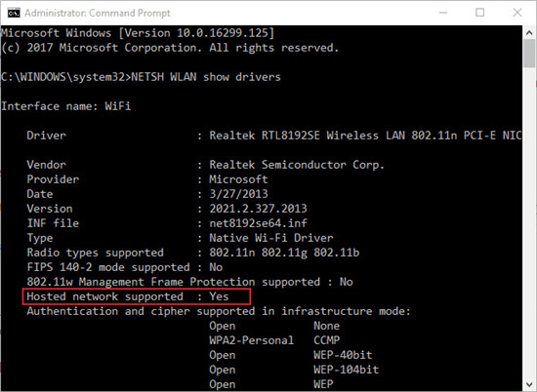The height and width of the screenshot is (392, 537).
Task: Maximize the Command Prompt window
Action: 479,13
